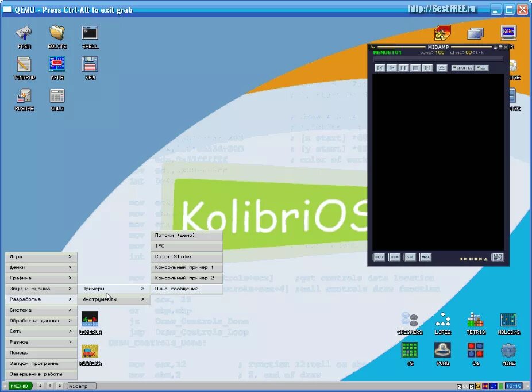Screen dimensions: 532x392
Task: Toggle repeat mode in MIDAMP
Action: 482,68
